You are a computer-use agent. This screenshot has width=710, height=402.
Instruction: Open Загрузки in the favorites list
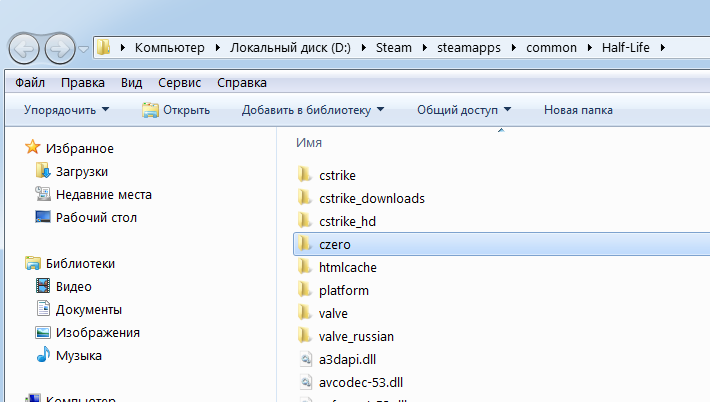click(x=82, y=172)
